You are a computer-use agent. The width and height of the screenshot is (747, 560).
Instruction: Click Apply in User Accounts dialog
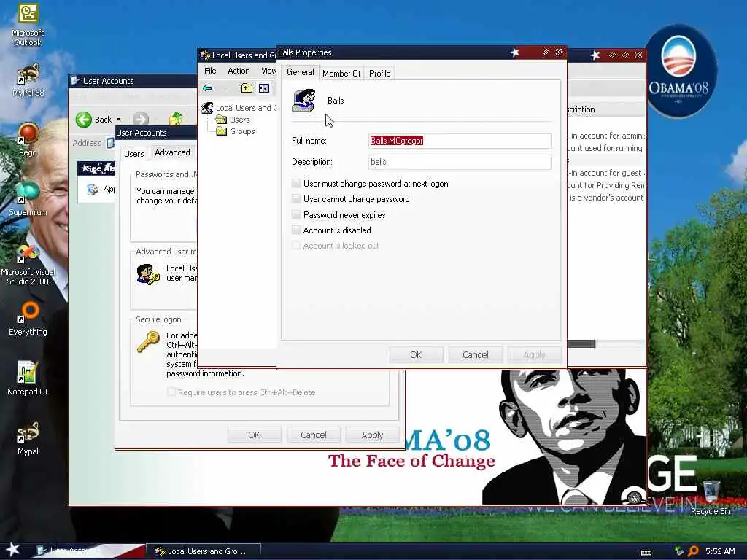click(372, 435)
